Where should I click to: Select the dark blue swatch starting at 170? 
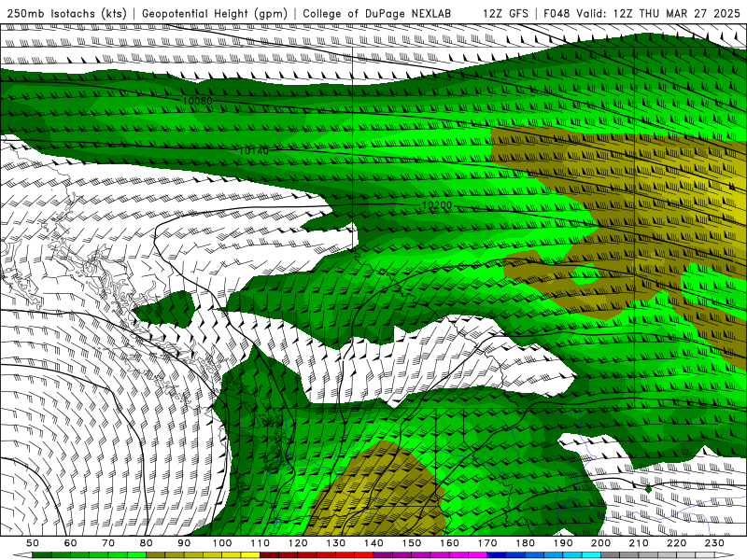[x=497, y=555]
